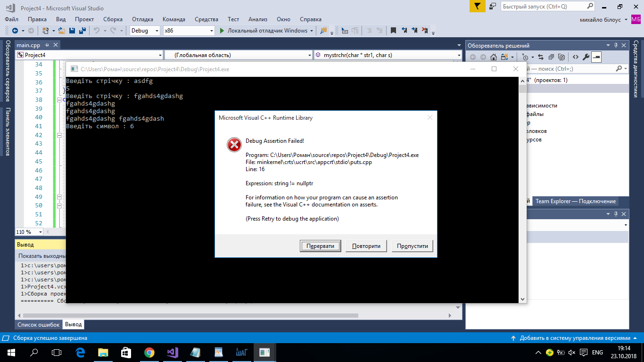Toggle auto-hide pin for Solution Explorer panel
This screenshot has height=362, width=644.
615,46
